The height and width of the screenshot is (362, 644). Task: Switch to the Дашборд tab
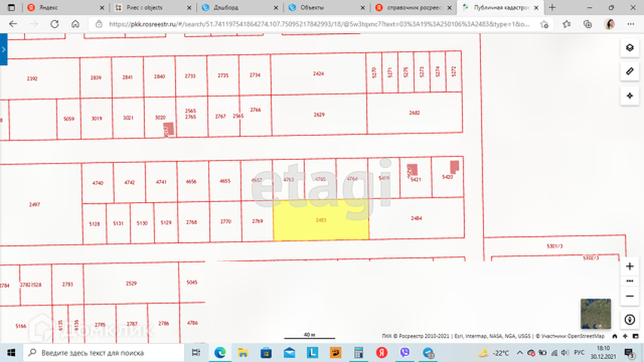click(240, 8)
